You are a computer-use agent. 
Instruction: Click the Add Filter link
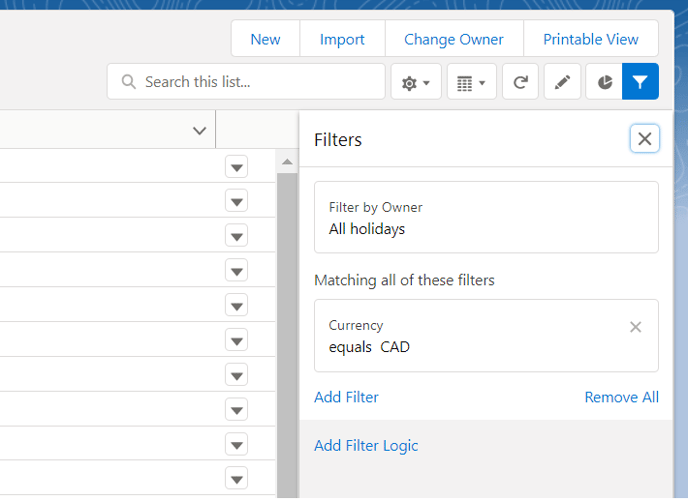pyautogui.click(x=346, y=397)
